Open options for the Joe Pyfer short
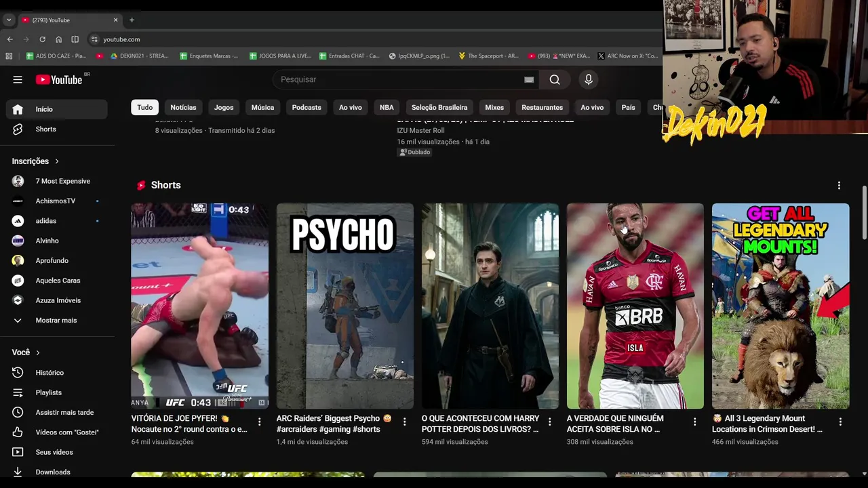 [259, 422]
